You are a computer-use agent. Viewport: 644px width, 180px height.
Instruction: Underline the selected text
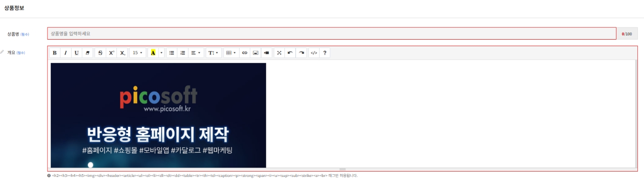(x=76, y=53)
